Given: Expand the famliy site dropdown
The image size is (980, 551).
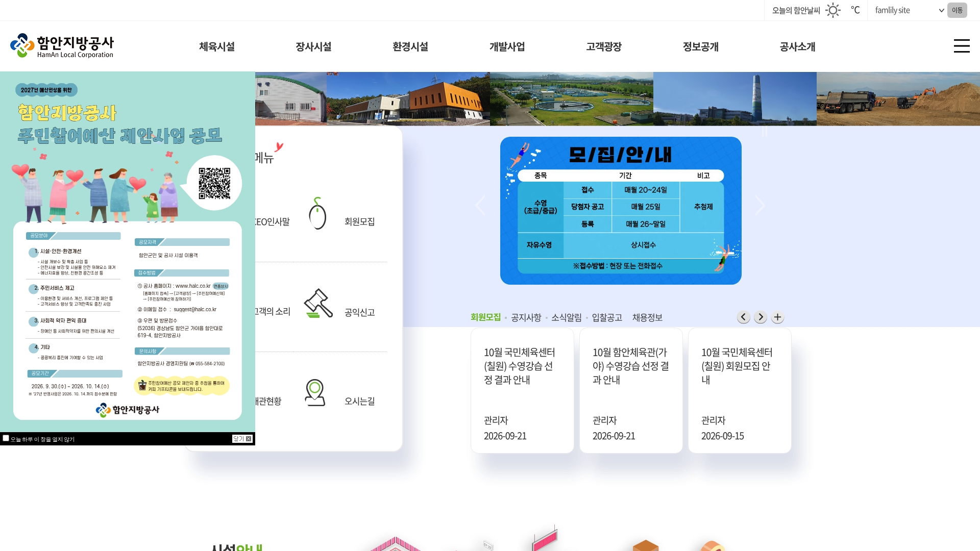Looking at the screenshot, I should 909,10.
